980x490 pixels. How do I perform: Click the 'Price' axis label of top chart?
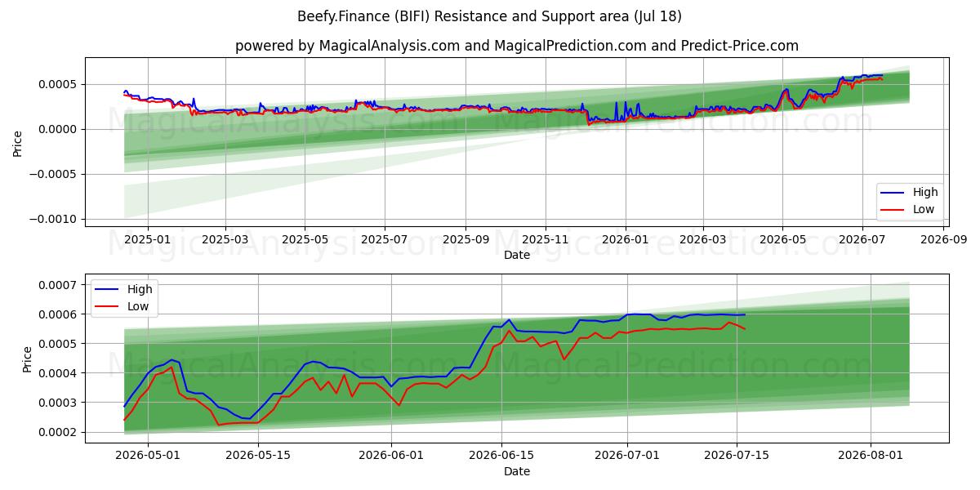pos(18,143)
